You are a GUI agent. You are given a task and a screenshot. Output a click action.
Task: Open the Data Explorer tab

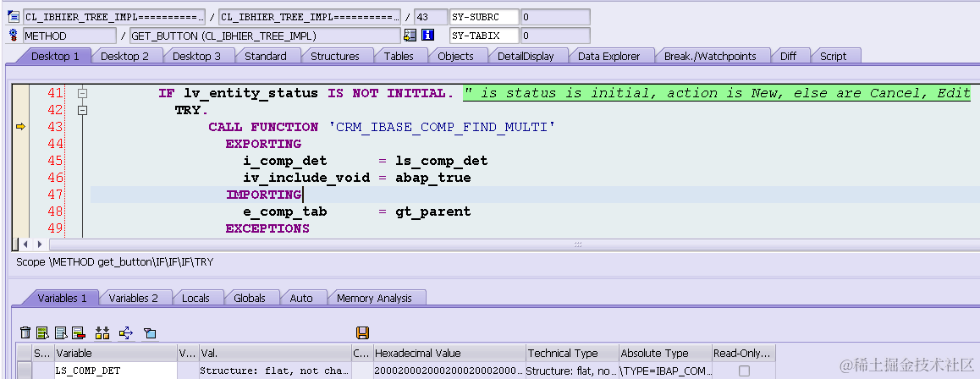[608, 56]
